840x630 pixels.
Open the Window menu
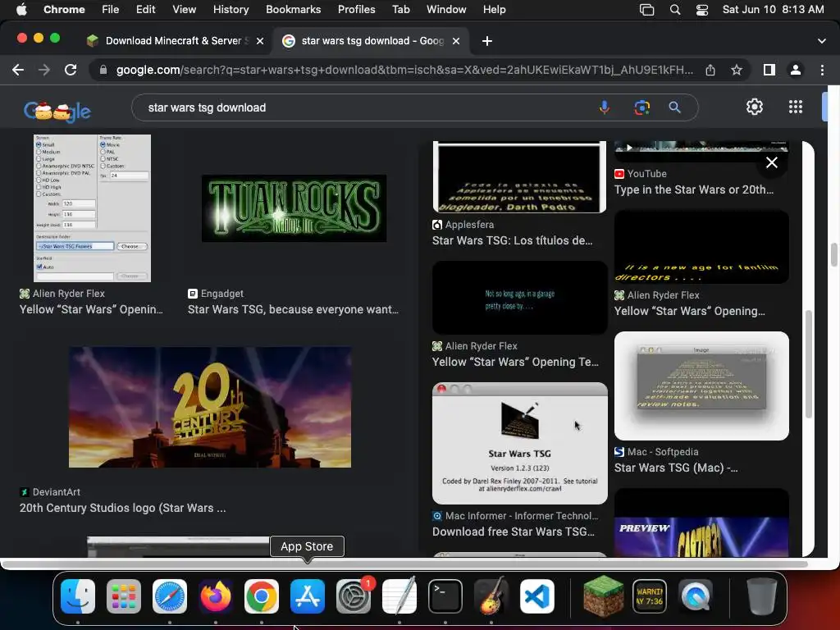446,10
